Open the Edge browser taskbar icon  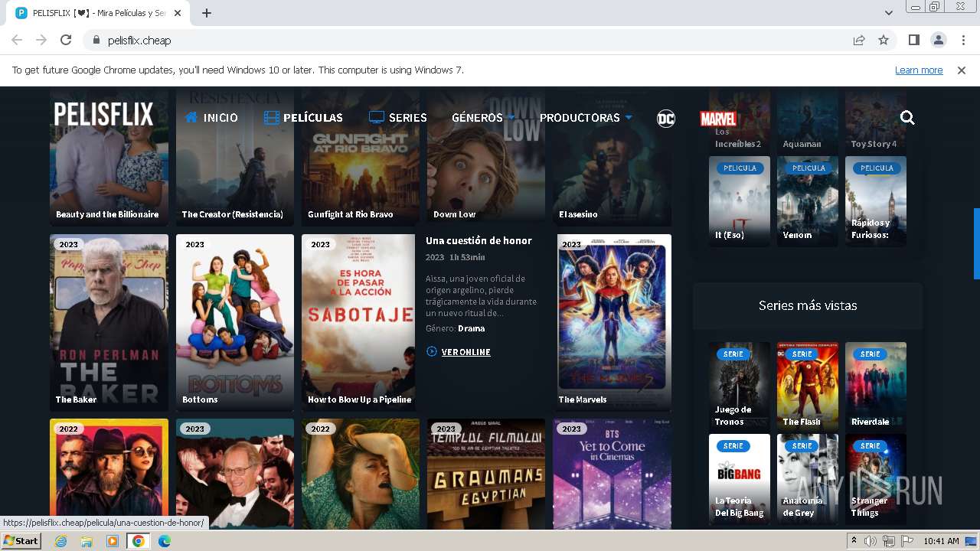coord(164,541)
